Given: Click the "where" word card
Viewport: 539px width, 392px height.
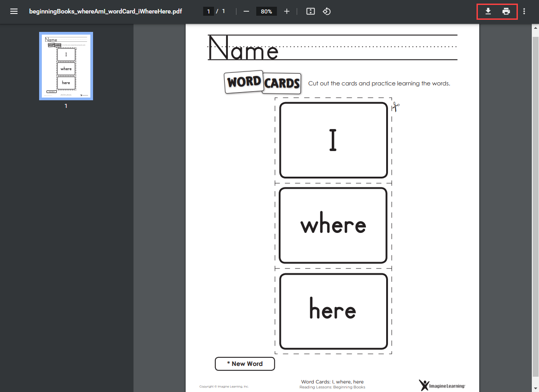Looking at the screenshot, I should click(x=333, y=225).
